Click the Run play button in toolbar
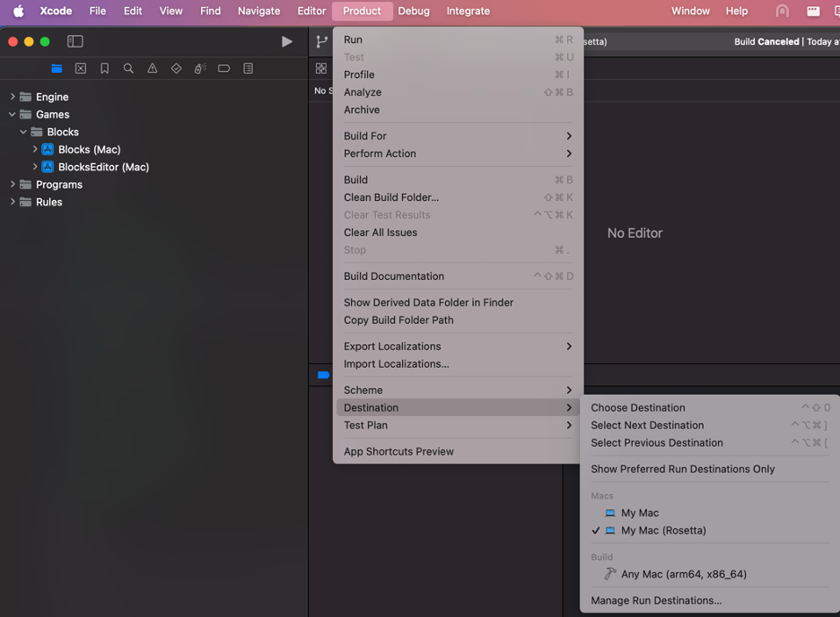 pos(287,41)
